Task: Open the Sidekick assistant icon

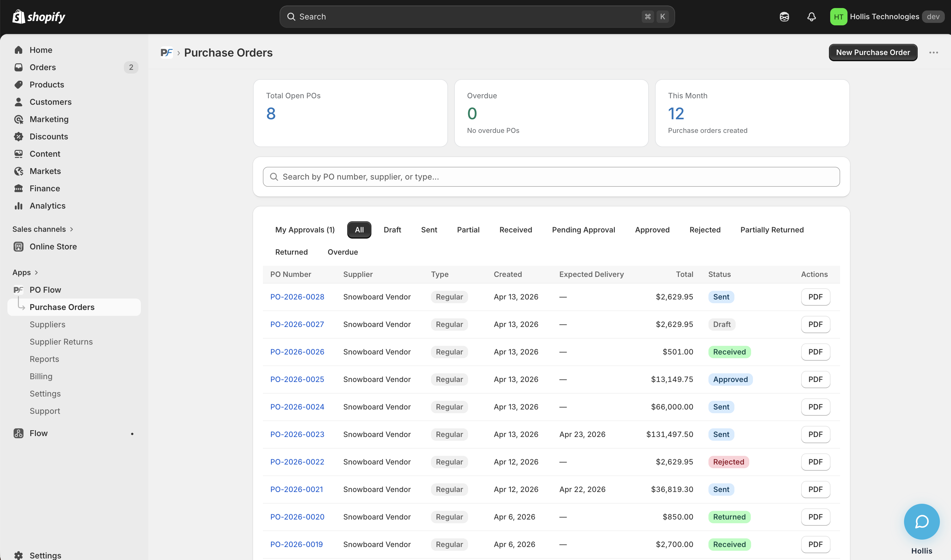Action: tap(784, 17)
